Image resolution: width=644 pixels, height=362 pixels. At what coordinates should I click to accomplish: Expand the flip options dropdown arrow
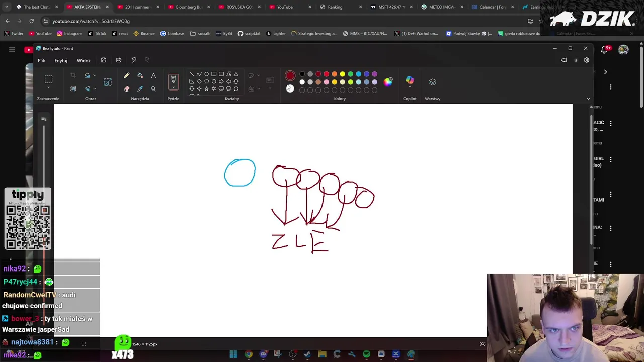94,88
